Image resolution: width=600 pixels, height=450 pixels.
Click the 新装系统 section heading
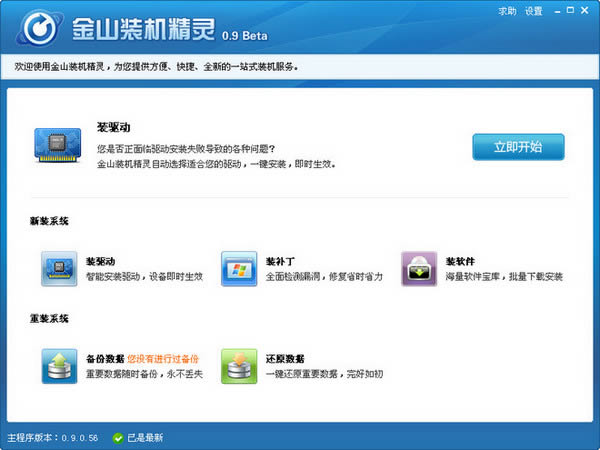click(49, 221)
